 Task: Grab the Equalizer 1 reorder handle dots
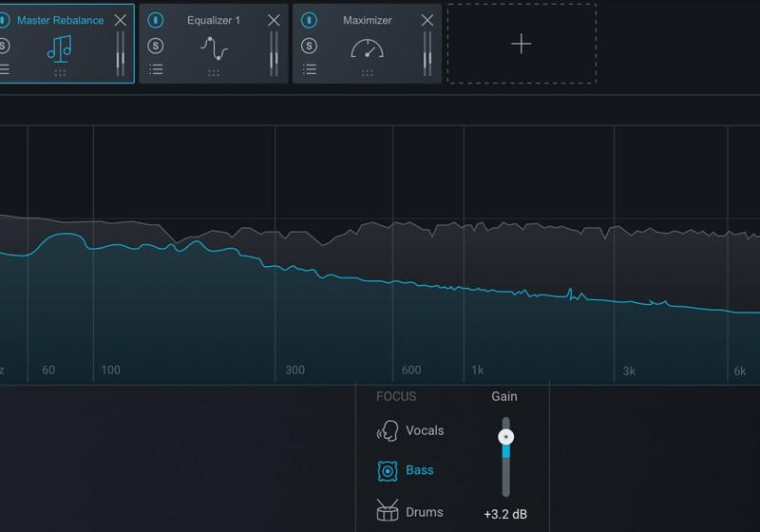point(214,73)
